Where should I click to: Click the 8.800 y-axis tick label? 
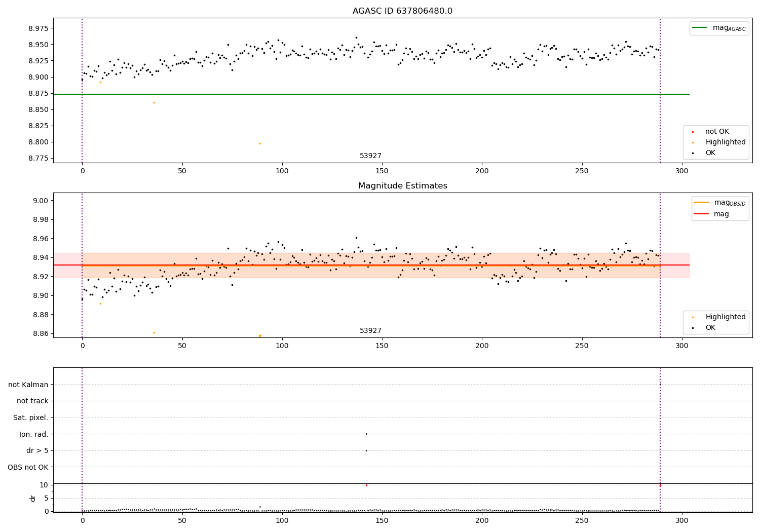coord(39,142)
